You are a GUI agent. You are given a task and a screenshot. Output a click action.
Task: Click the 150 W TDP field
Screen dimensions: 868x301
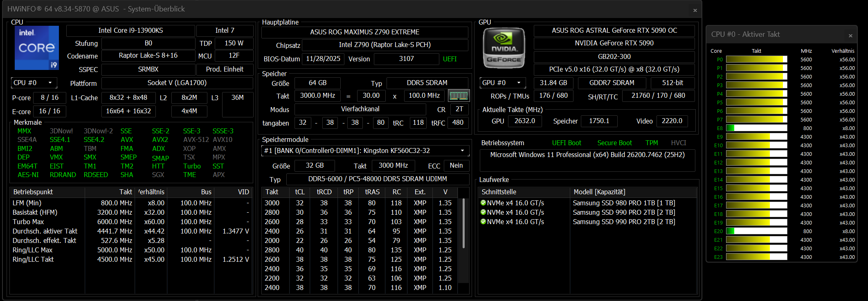[234, 43]
